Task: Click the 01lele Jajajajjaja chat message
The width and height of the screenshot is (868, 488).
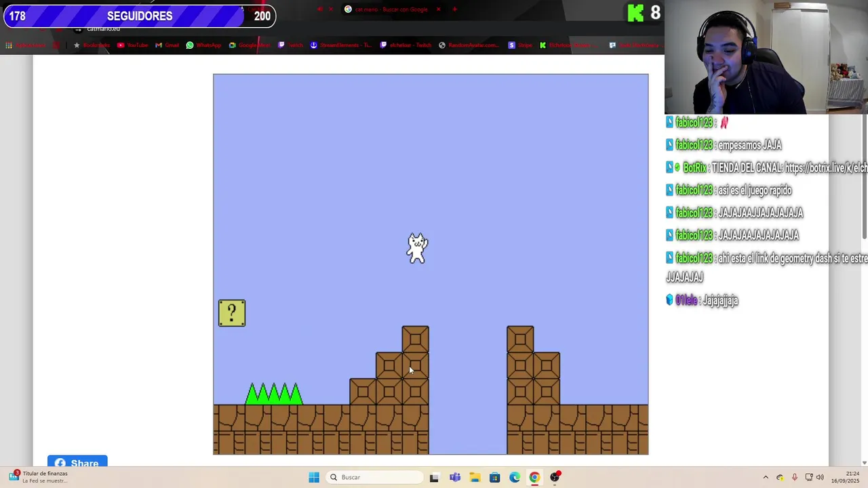Action: (x=703, y=300)
